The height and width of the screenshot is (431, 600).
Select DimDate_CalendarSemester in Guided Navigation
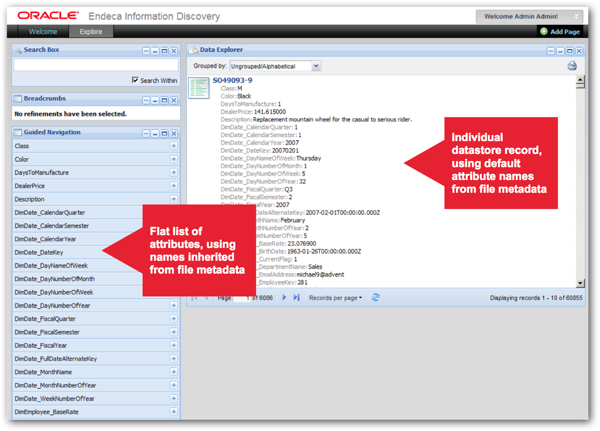pos(52,226)
